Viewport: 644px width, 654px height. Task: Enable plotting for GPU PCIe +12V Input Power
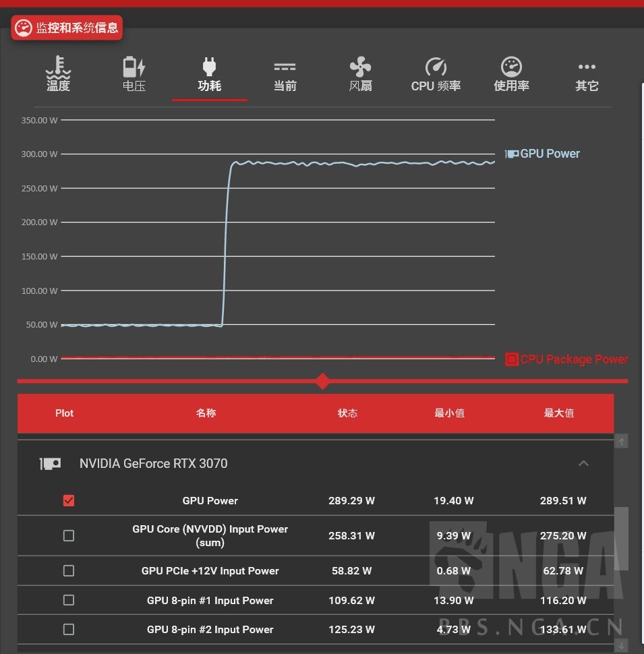tap(69, 570)
